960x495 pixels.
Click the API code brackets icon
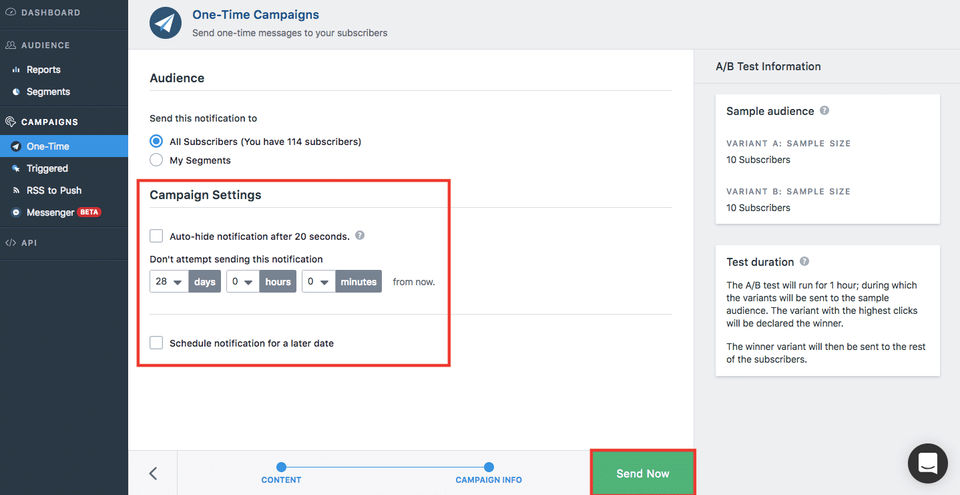click(10, 242)
